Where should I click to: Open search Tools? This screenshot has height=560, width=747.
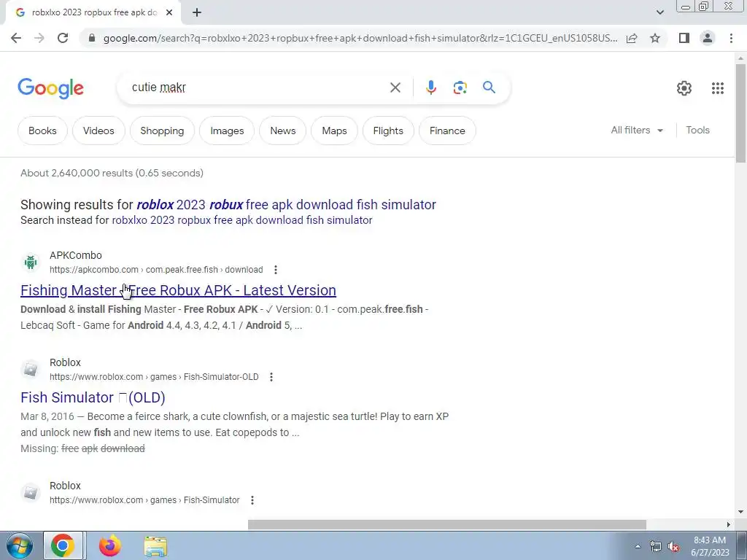[x=697, y=130]
